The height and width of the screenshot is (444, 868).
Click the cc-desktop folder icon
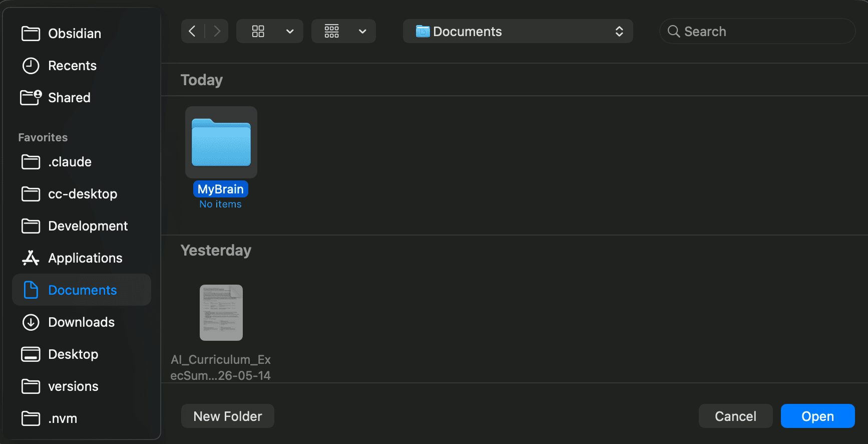31,194
